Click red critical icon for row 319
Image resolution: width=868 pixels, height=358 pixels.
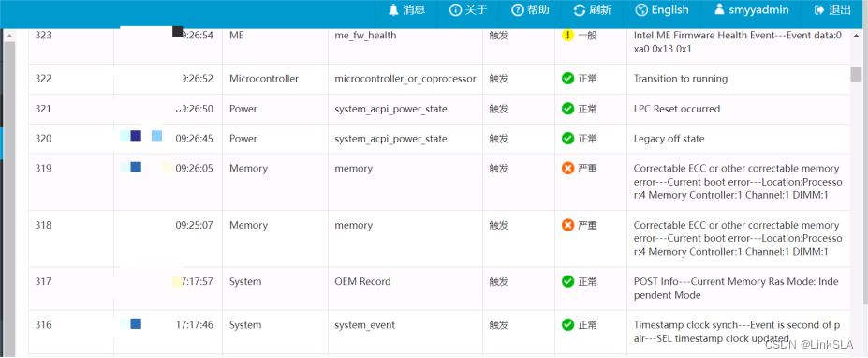pyautogui.click(x=567, y=169)
